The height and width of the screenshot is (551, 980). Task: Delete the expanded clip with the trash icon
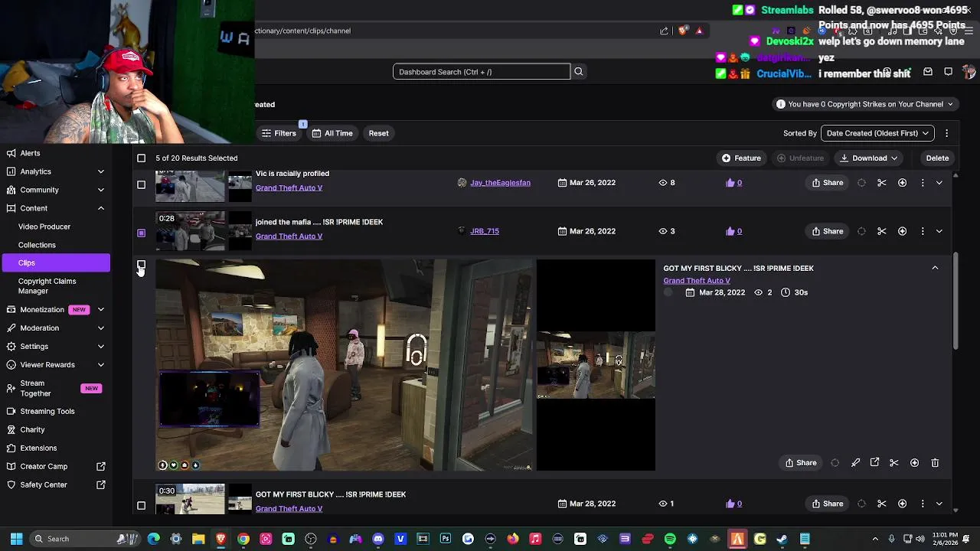pos(935,463)
